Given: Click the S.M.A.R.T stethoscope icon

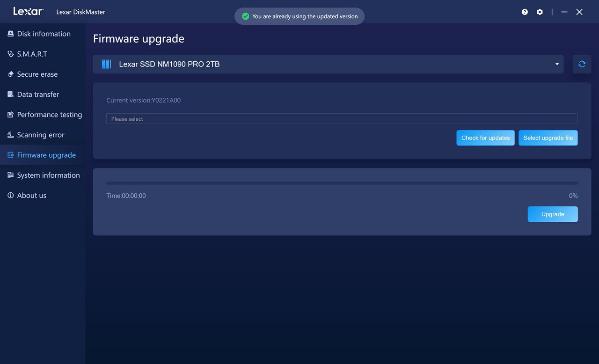Looking at the screenshot, I should click(10, 54).
